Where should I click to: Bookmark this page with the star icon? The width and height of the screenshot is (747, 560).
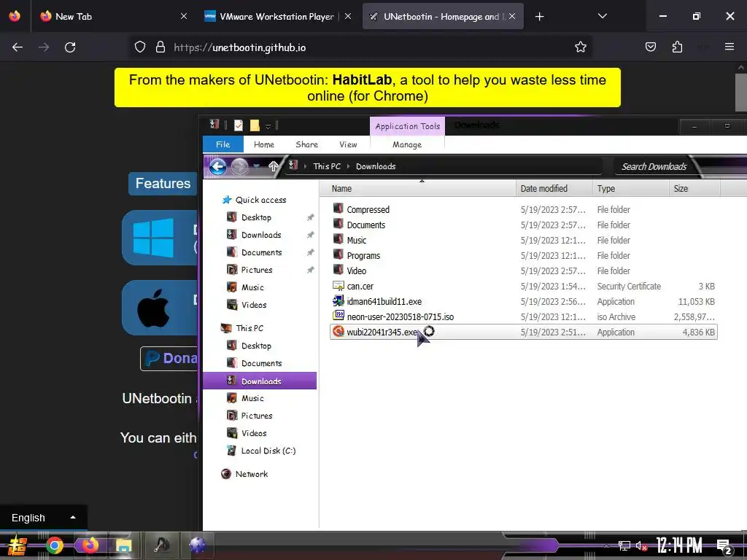[580, 47]
